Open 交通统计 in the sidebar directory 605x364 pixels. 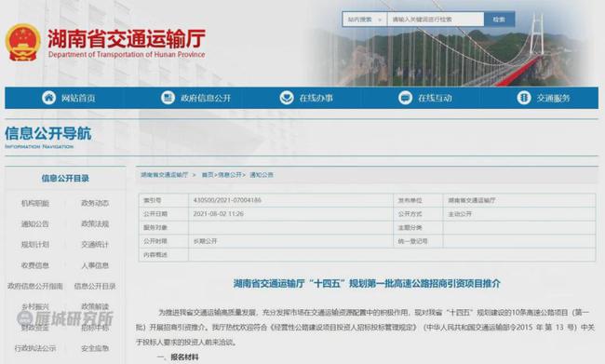click(95, 245)
